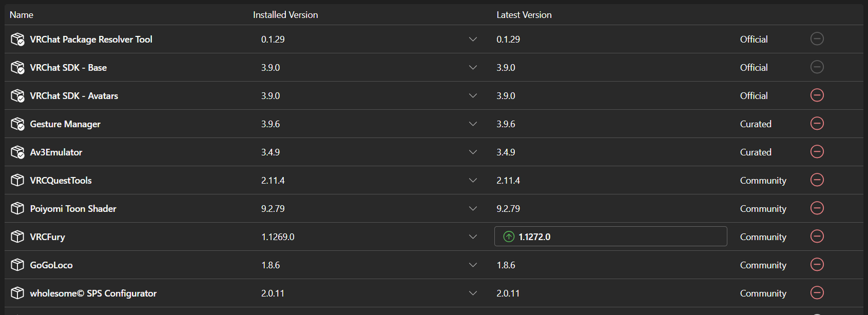Expand the GoGoLoco version selector

coord(473,265)
